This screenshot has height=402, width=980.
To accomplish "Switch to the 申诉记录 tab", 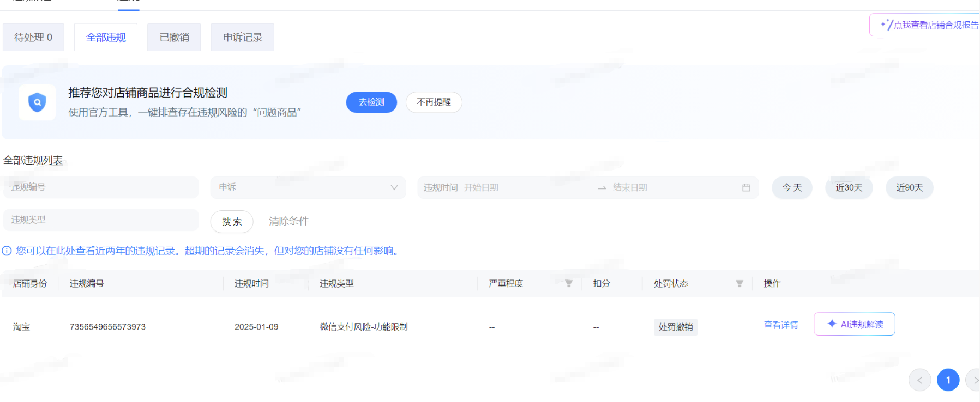I will (242, 38).
